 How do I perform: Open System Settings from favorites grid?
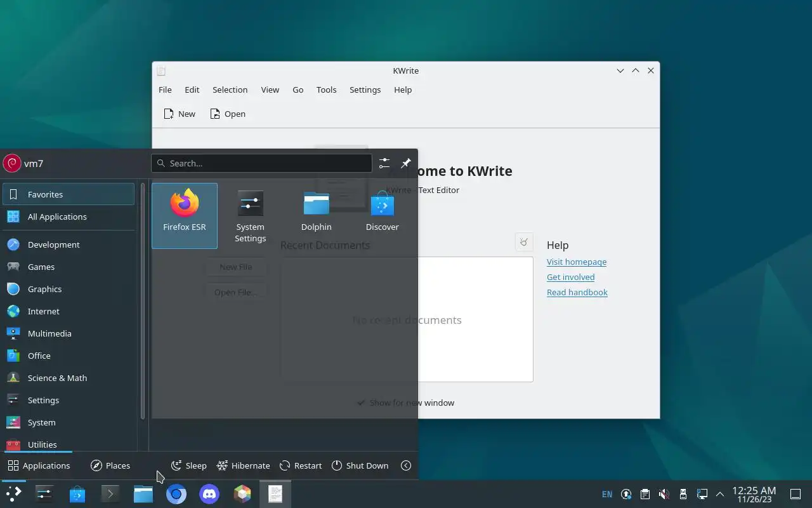tap(251, 215)
